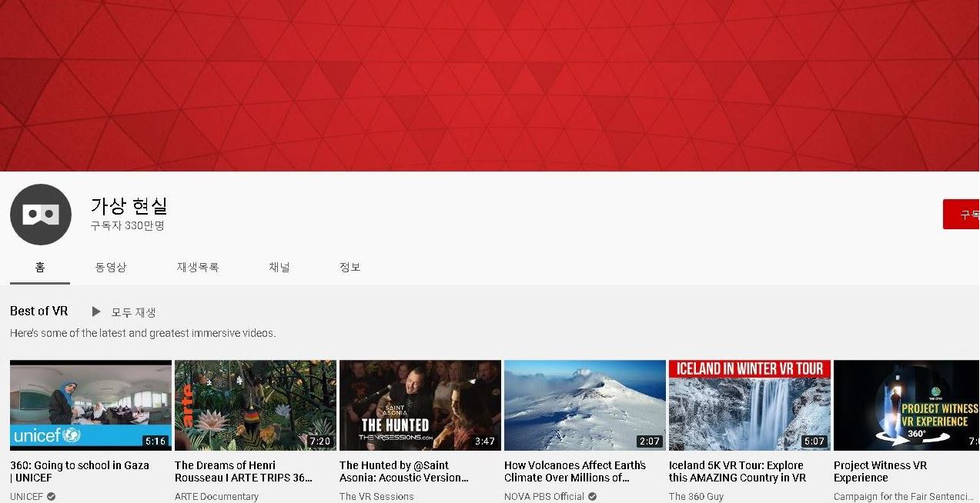Click title 360: Going to school in Gaza
Image resolution: width=980 pixels, height=503 pixels.
tap(79, 471)
